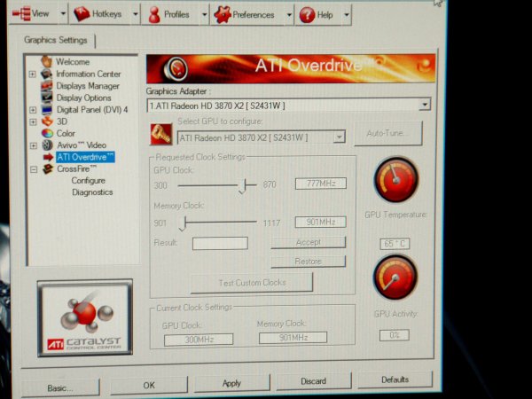Click the red Hotkeys icon
Image resolution: width=532 pixels, height=399 pixels.
[82, 14]
